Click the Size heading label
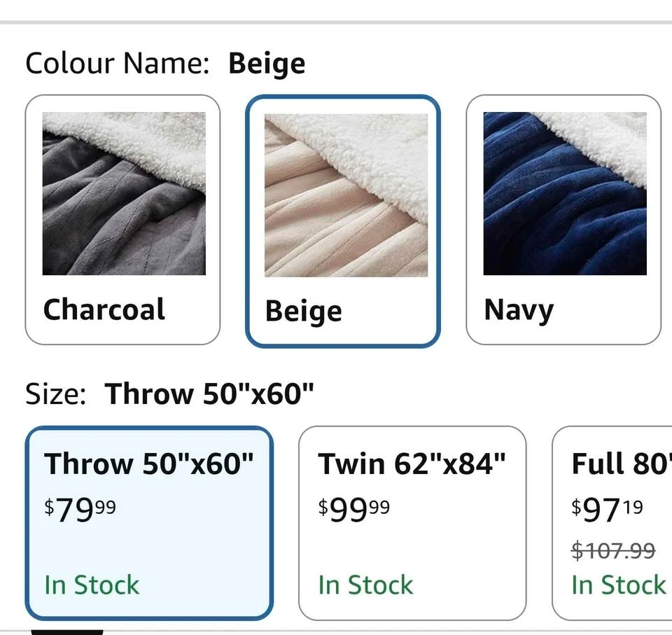 [55, 394]
